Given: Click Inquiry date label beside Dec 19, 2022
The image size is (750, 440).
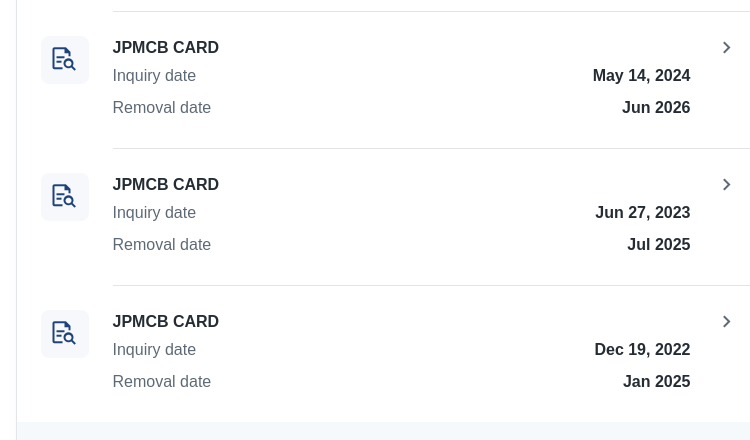Looking at the screenshot, I should [x=154, y=350].
